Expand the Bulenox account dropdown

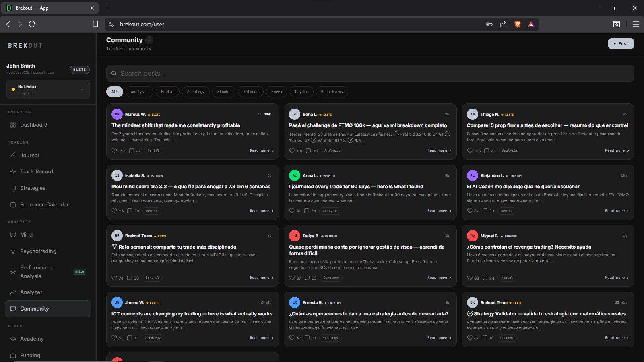point(48,89)
